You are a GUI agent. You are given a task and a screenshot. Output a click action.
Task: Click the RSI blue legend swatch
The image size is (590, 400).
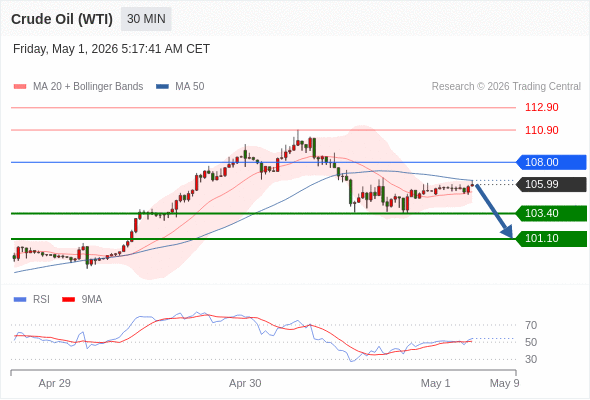[x=20, y=300]
